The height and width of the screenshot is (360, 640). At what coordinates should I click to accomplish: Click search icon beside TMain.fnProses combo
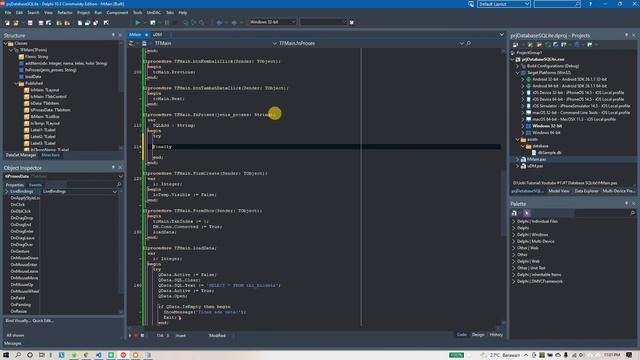point(469,43)
